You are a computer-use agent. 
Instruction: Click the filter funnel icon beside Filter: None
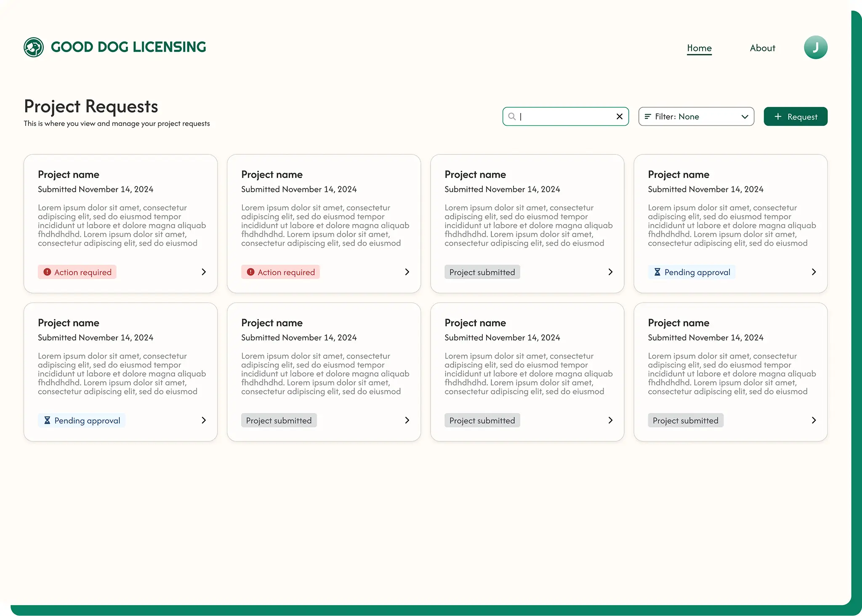647,117
